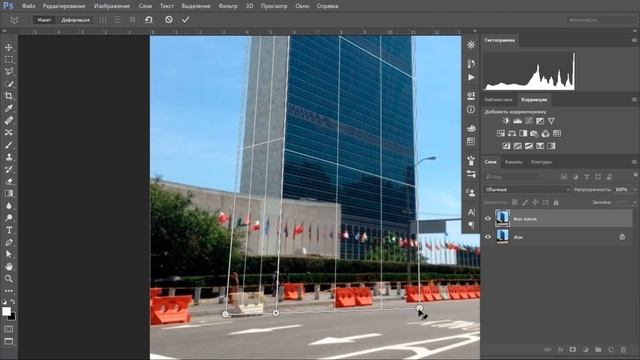Select the Blur tool
Screen dimensions: 640x360
[9, 206]
